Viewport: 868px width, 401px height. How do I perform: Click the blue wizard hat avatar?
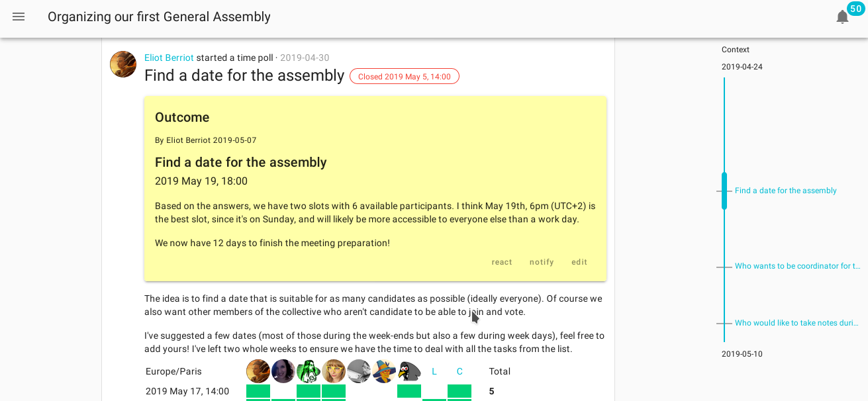[x=384, y=371]
